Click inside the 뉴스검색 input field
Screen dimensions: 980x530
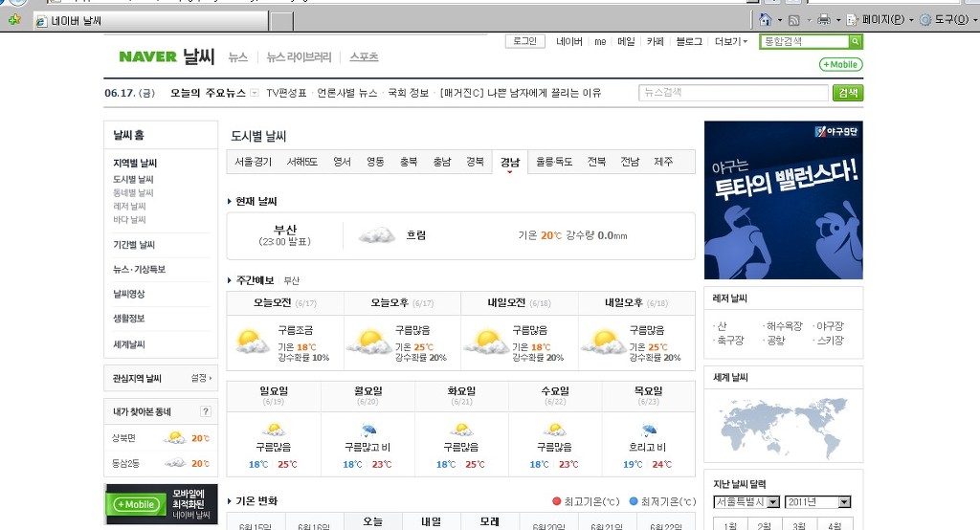(x=733, y=93)
